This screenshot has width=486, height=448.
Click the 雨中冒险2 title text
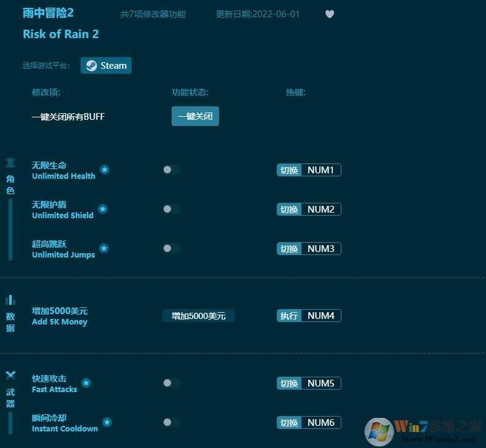tap(48, 13)
